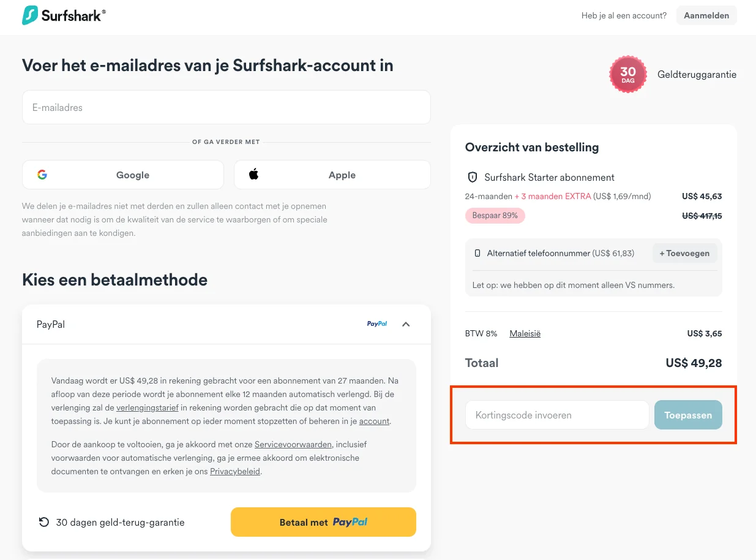
Task: Open the Maleisië tax region selector
Action: (x=525, y=333)
